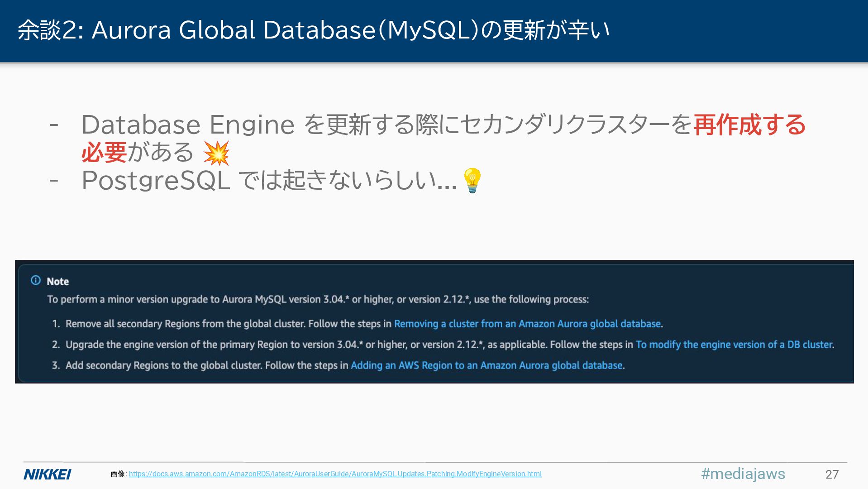Click the line 'PostgreSQL では起きないらしい...'
Image resolution: width=868 pixels, height=489 pixels.
point(269,181)
